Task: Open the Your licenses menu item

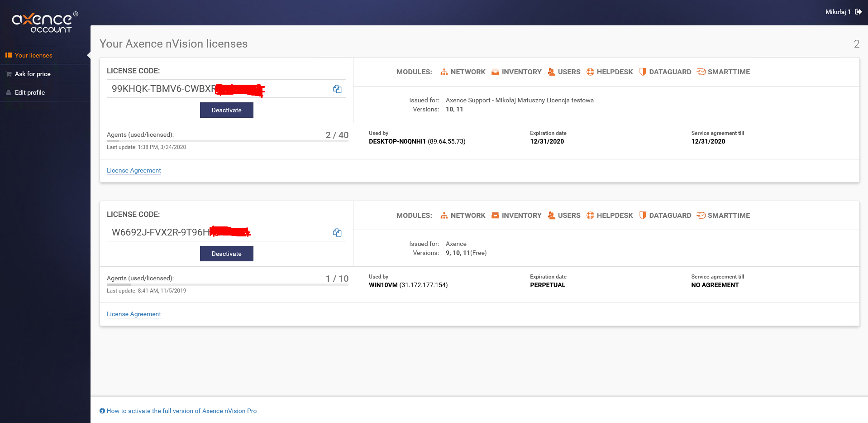Action: pos(33,55)
